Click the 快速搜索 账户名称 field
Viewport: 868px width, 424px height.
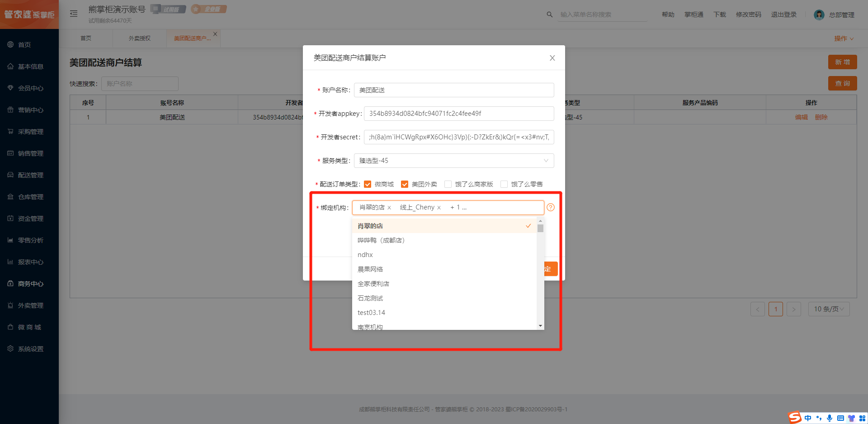click(140, 84)
